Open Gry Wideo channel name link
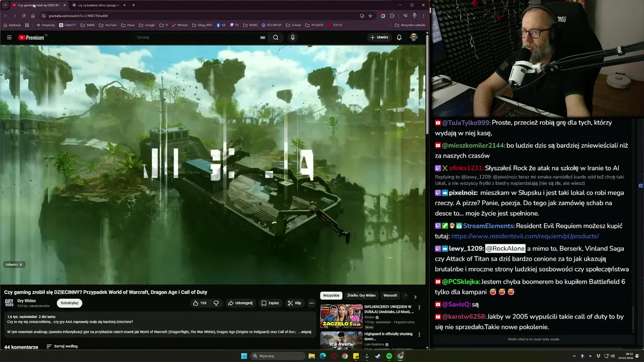644x362 pixels. pos(26,301)
